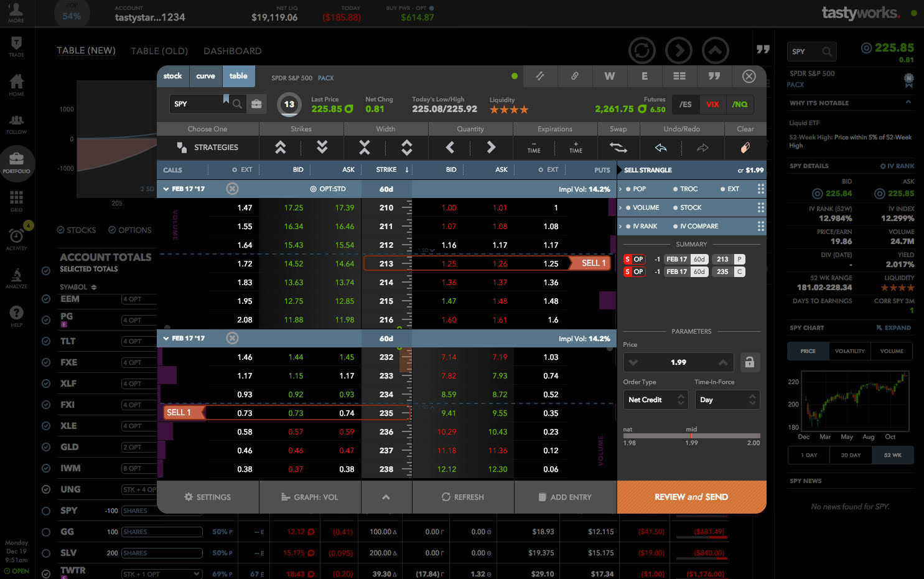924x579 pixels.
Task: Toggle selection for EEM position
Action: [46, 299]
